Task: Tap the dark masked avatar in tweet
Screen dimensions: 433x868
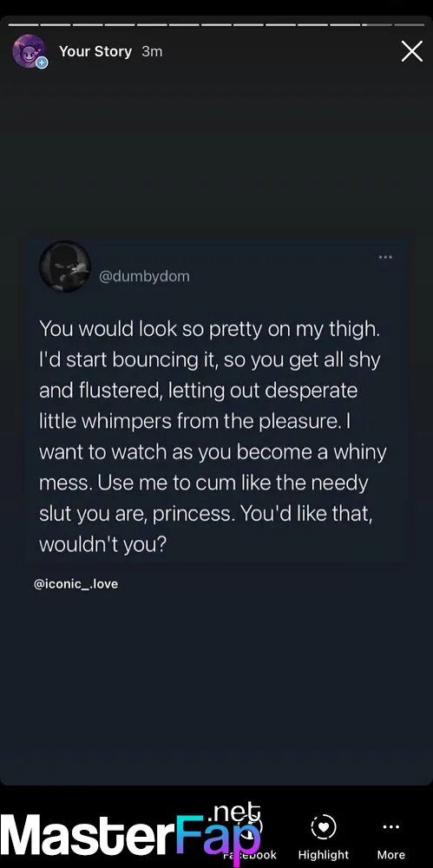Action: coord(65,266)
